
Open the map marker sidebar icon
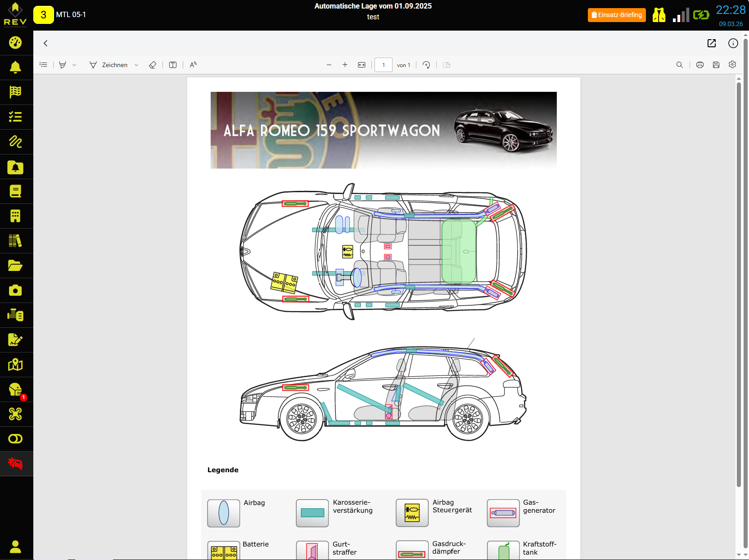[x=15, y=365]
